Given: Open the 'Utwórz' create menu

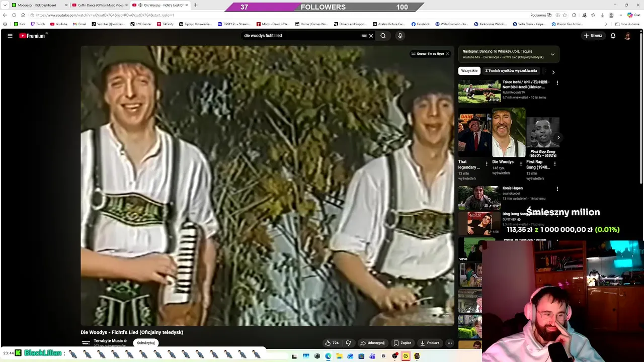Looking at the screenshot, I should tap(593, 36).
